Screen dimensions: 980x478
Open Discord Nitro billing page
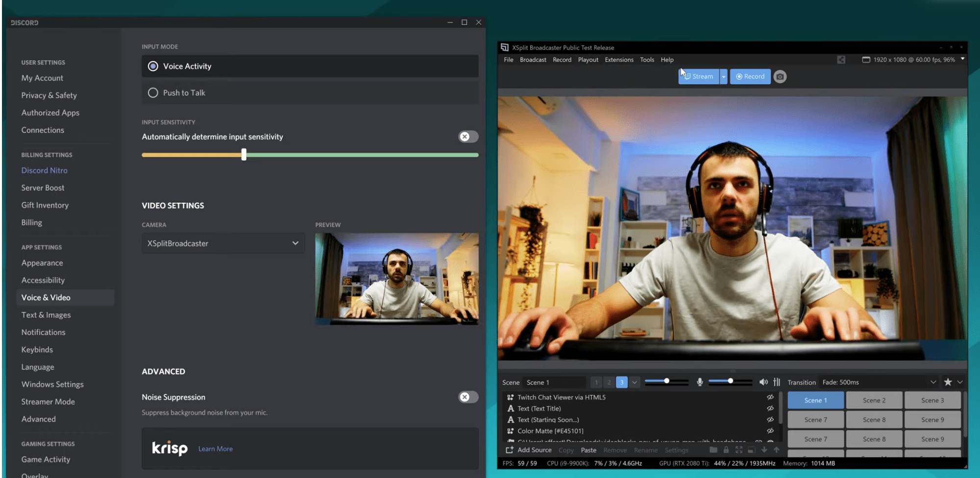click(44, 170)
